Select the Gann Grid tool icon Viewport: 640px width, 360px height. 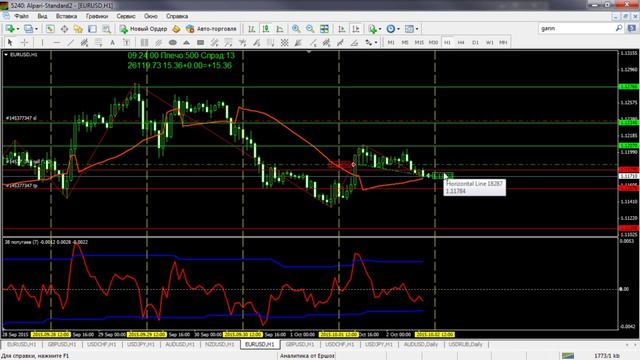coord(284,42)
